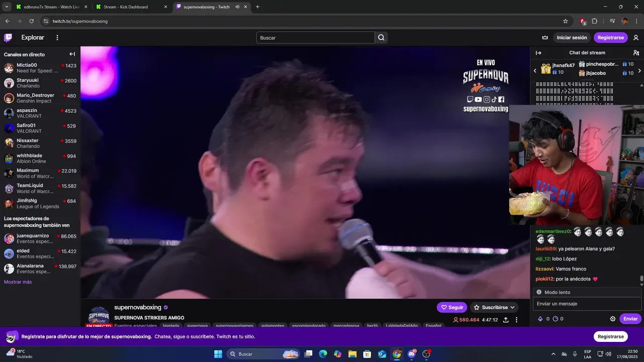Open the stream more options dots
644x362 pixels.
(516, 320)
